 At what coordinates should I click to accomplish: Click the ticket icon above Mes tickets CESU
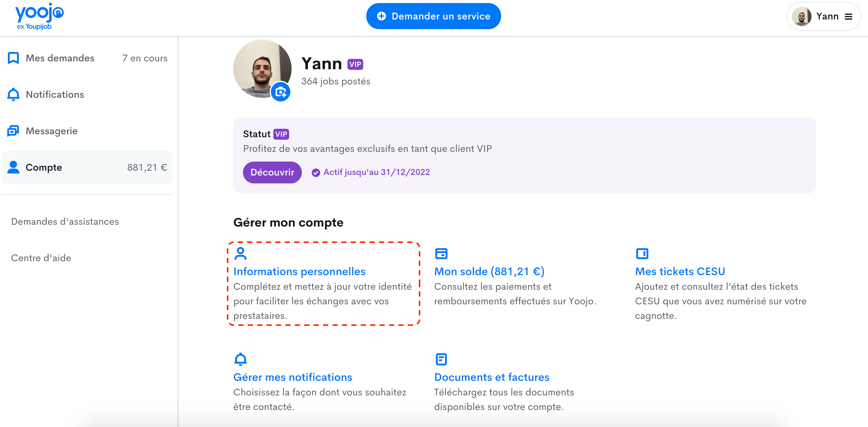(642, 254)
